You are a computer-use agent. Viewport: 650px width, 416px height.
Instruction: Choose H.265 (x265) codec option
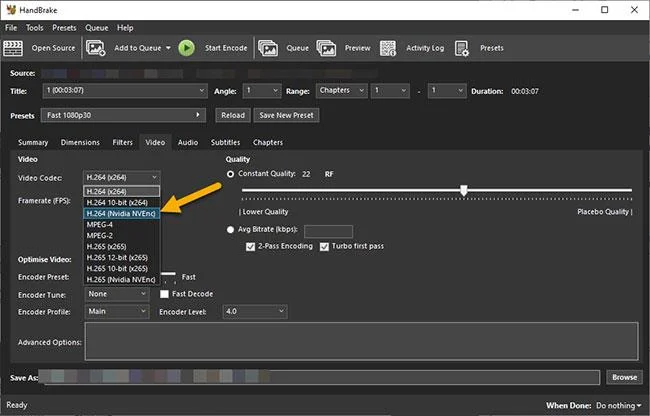coord(122,247)
